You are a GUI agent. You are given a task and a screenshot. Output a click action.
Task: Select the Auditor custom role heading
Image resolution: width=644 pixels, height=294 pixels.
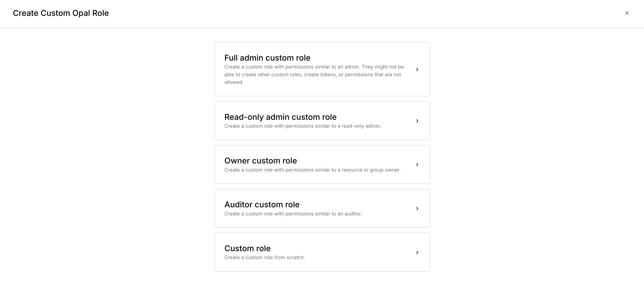tap(262, 205)
